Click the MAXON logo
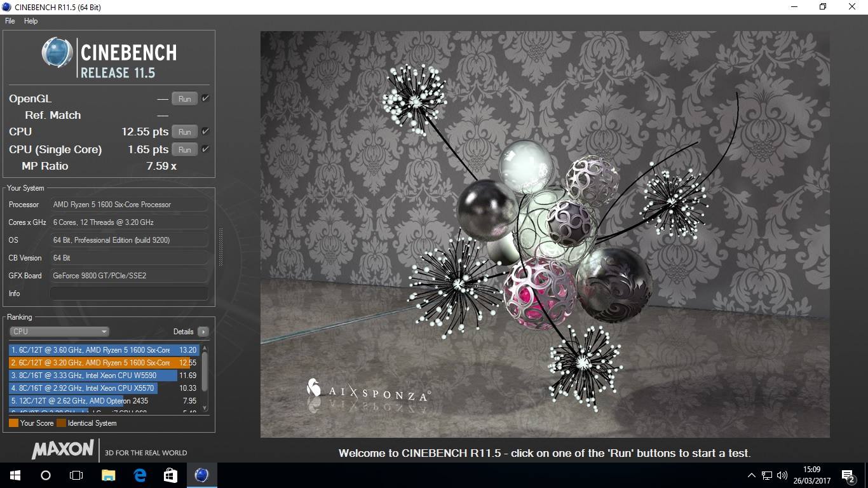868x488 pixels. pyautogui.click(x=63, y=449)
